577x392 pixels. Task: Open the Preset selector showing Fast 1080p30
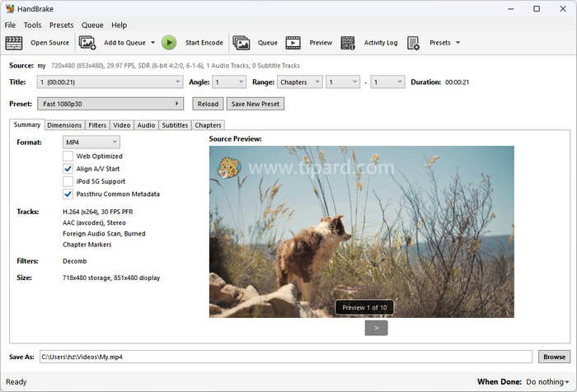click(x=110, y=104)
